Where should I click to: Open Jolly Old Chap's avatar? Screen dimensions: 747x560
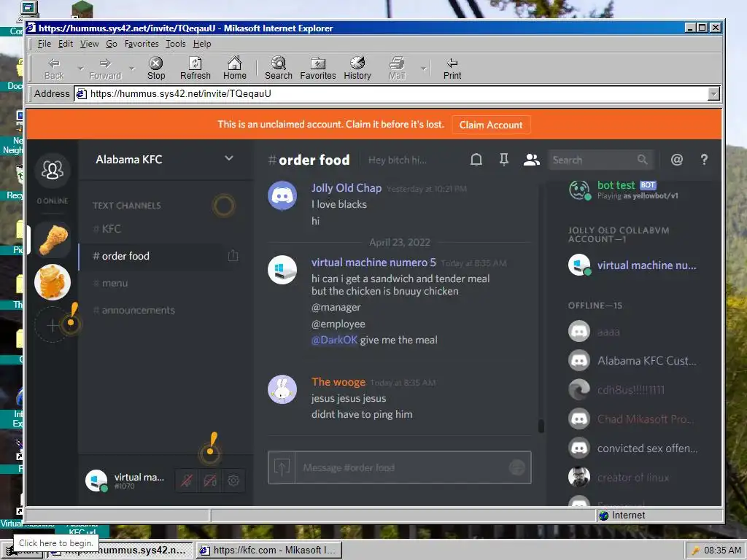(x=282, y=195)
